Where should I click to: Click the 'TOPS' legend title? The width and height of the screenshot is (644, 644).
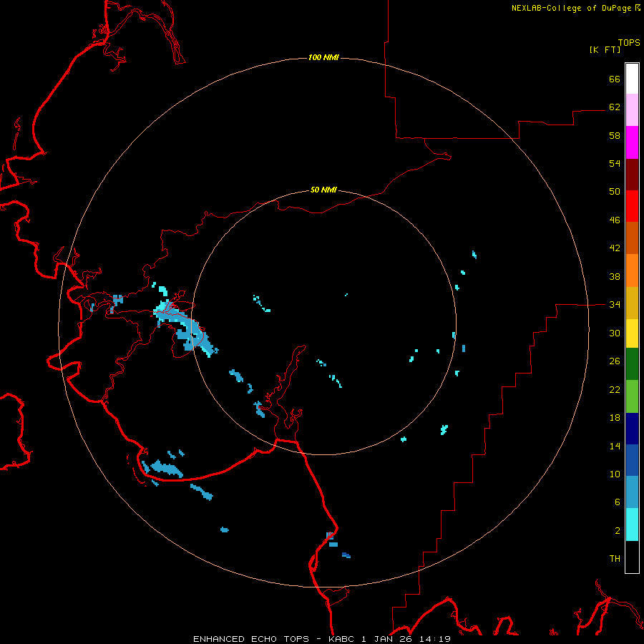629,43
